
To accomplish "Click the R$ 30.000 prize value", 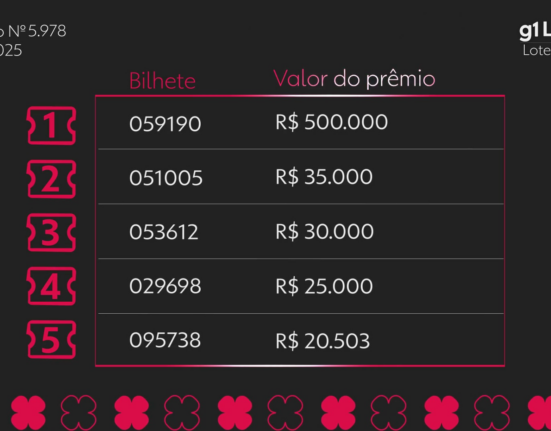I will point(324,231).
